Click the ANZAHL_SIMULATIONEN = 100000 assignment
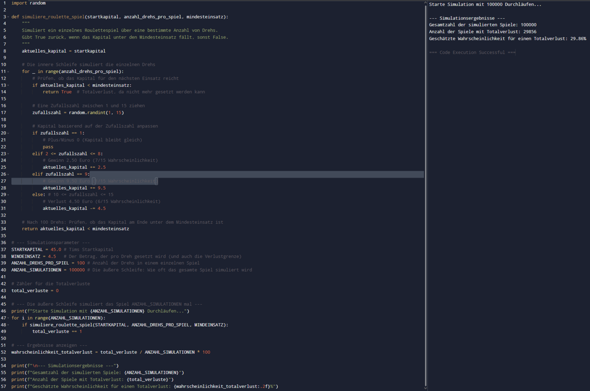This screenshot has height=391, width=590. tap(48, 270)
